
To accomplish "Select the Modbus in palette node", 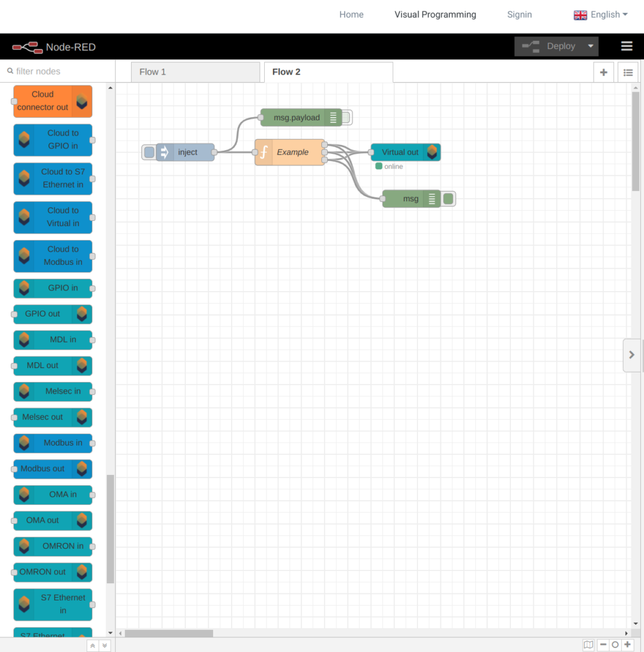I will click(x=53, y=443).
